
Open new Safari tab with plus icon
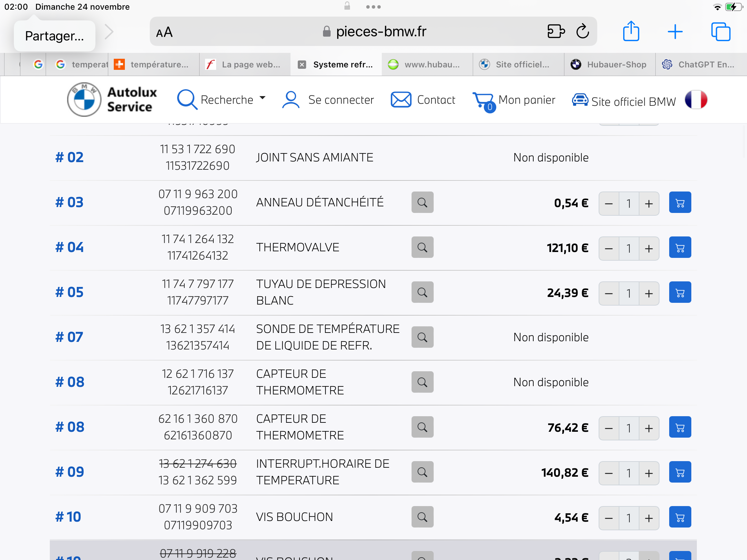coord(675,32)
